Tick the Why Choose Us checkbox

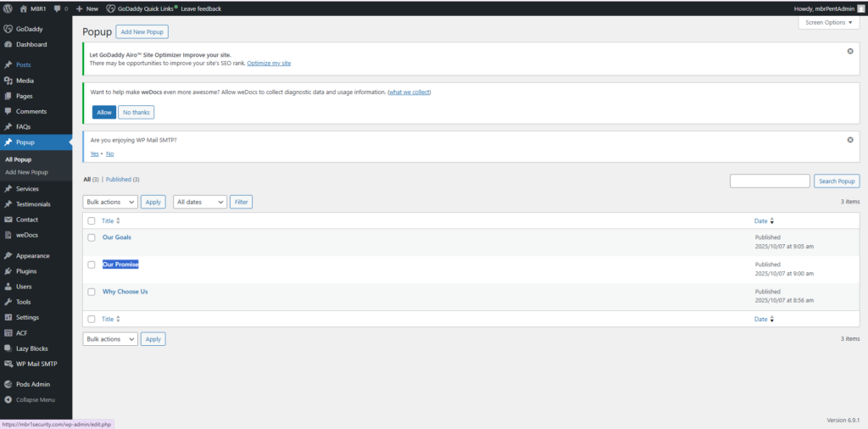point(92,292)
